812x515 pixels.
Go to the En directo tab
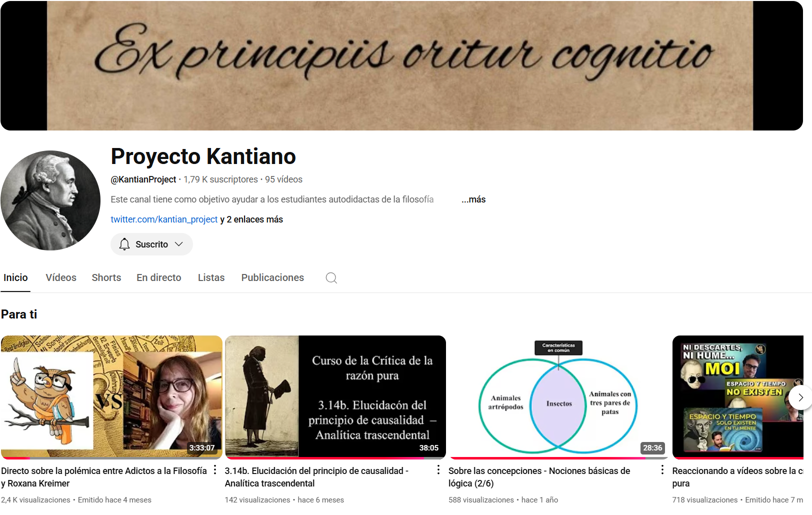click(x=158, y=277)
